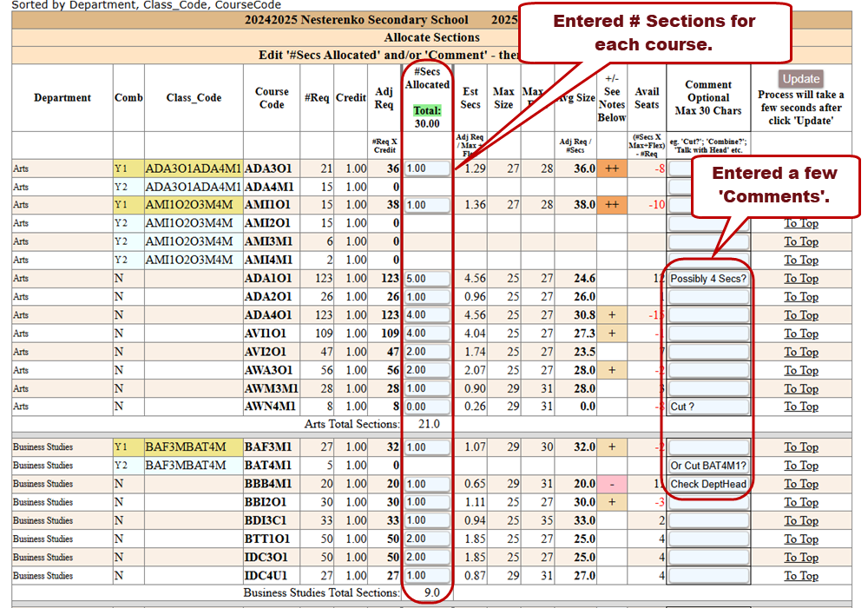Focus the comment field in the AVI1O1 row
Image resolution: width=868 pixels, height=608 pixels.
click(708, 334)
